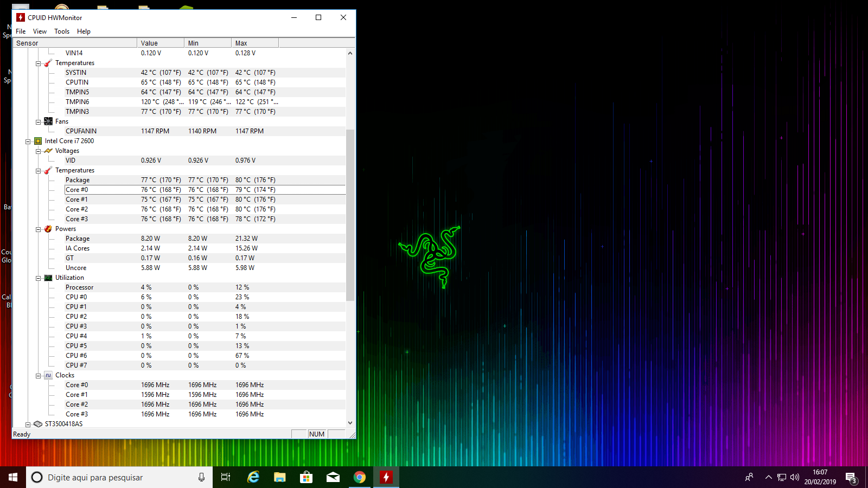The width and height of the screenshot is (868, 488).
Task: Click the Clocks waveform icon
Action: pyautogui.click(x=48, y=375)
